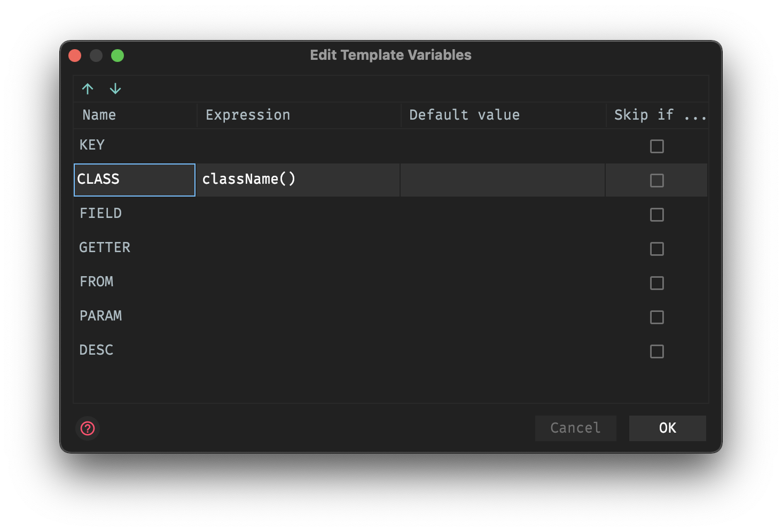Check the skip box for FIELD
782x532 pixels.
pos(656,215)
